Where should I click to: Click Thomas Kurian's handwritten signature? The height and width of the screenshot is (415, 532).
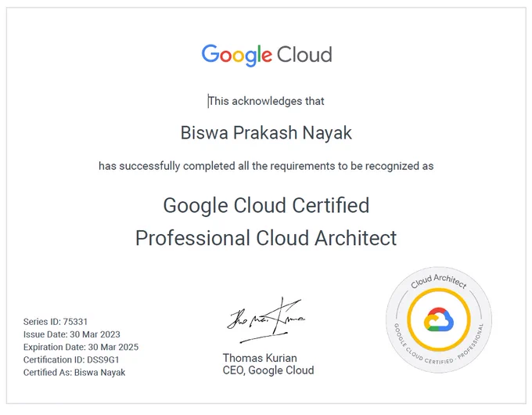(x=266, y=320)
